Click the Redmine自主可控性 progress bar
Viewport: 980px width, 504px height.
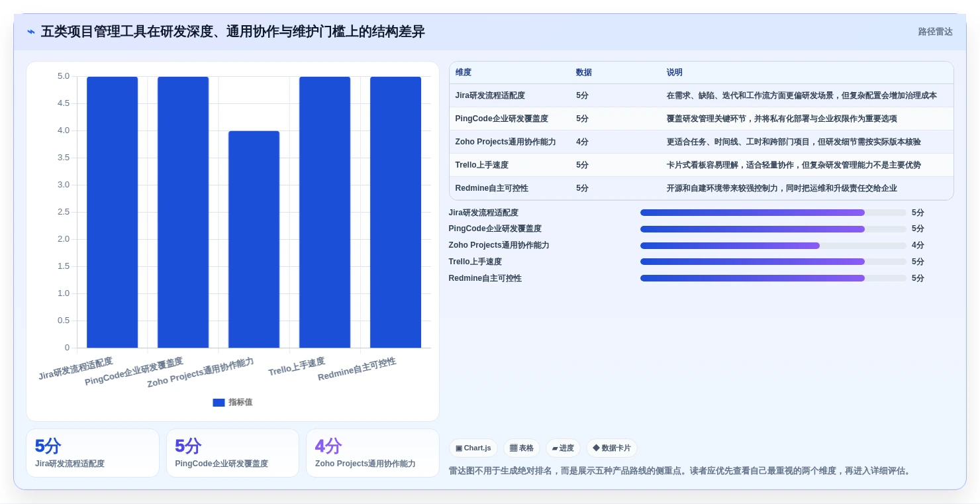pos(773,278)
